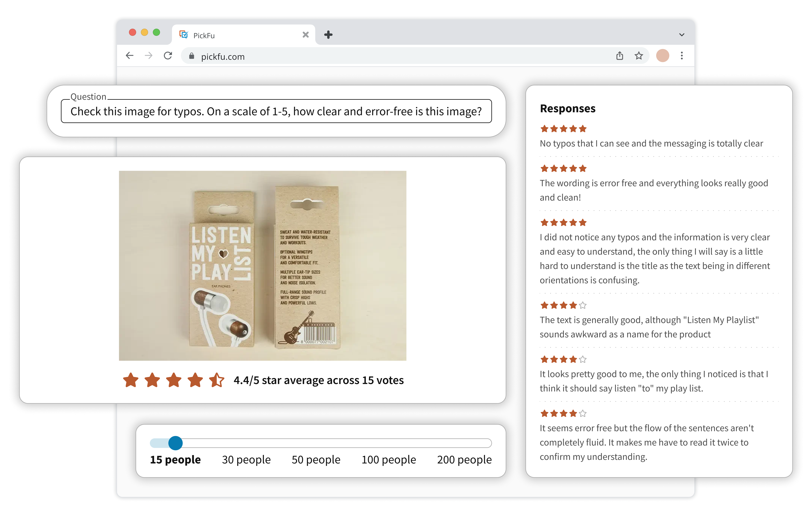Click the first five-star response rating
812x516 pixels.
563,129
